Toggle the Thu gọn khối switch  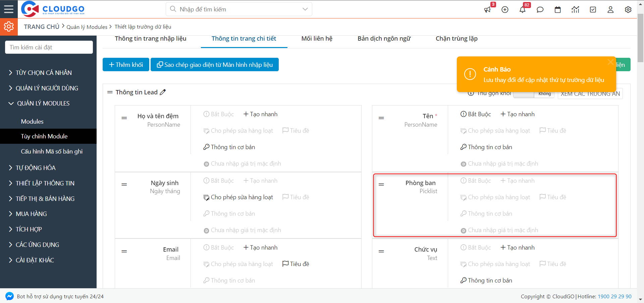[x=534, y=94]
